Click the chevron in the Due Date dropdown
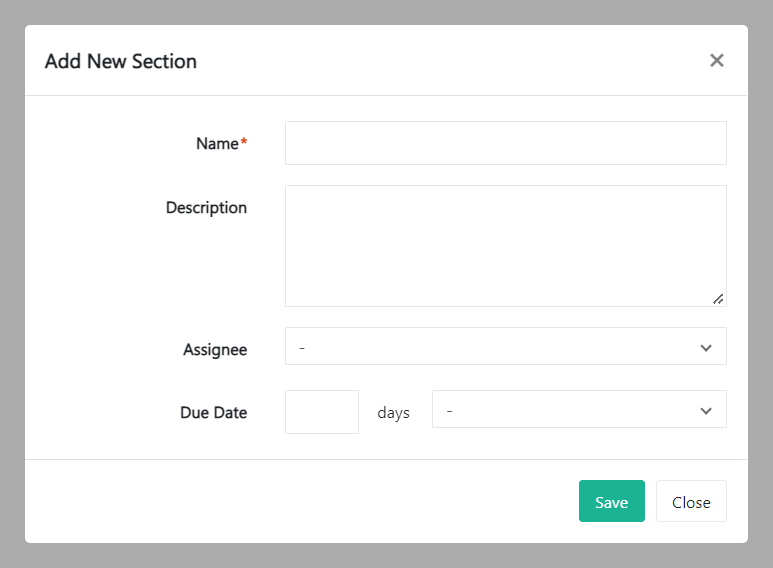 tap(706, 411)
